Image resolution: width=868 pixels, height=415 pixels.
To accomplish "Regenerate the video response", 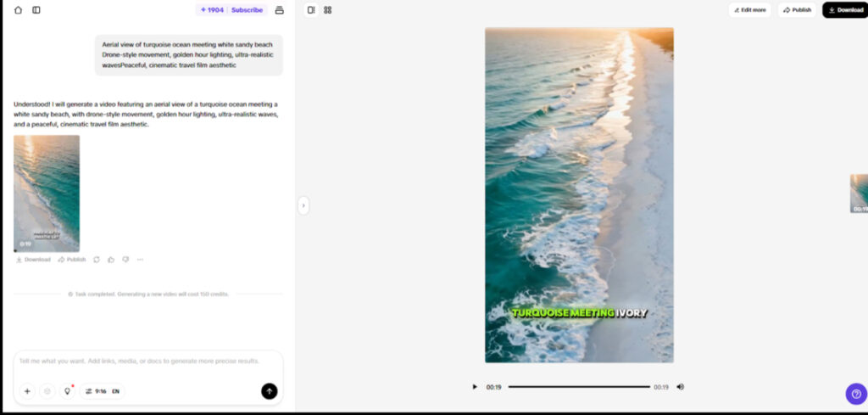I will tap(97, 260).
